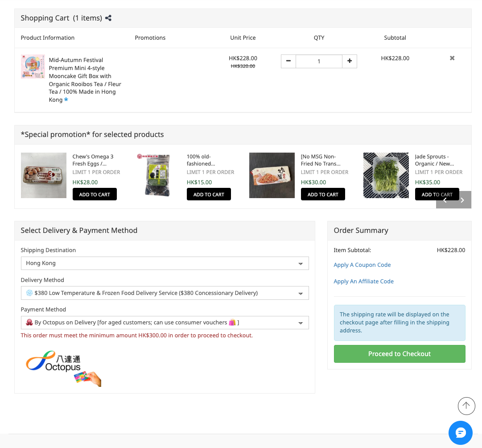Click Apply An Affiliate Code link
Viewport: 482px width, 448px height.
pyautogui.click(x=363, y=281)
